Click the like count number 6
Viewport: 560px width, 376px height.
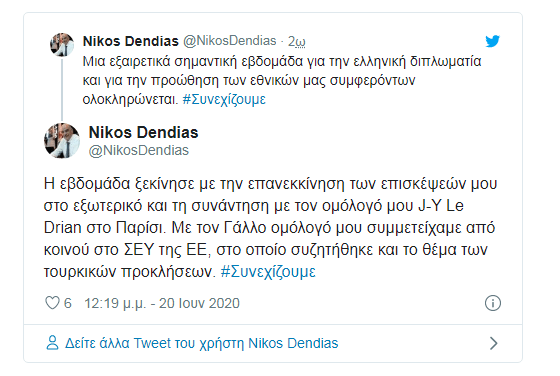(x=68, y=303)
